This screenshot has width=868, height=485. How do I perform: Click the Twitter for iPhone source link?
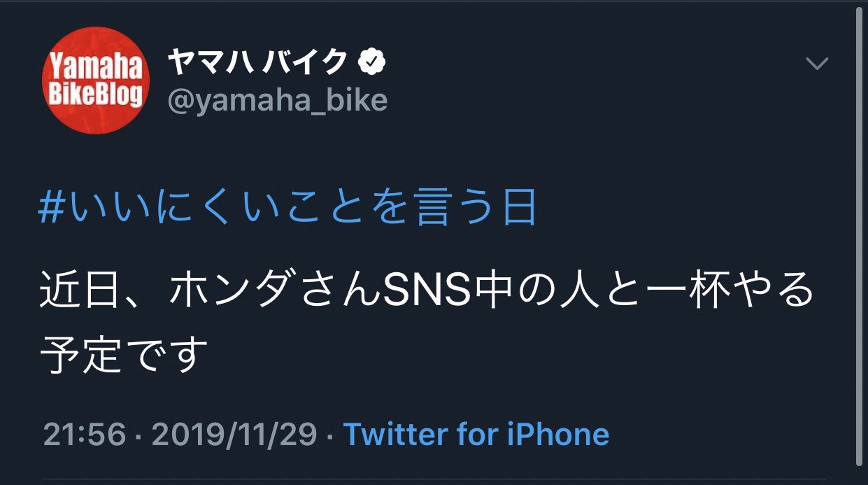pos(476,434)
